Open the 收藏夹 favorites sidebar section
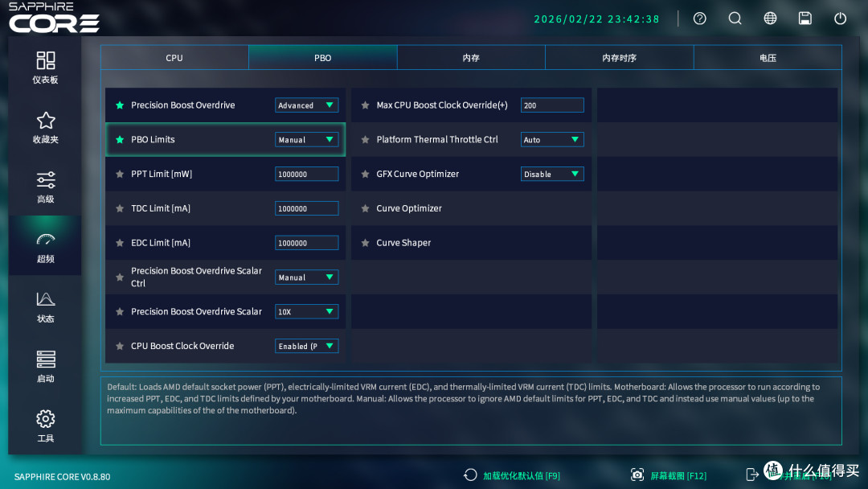This screenshot has height=489, width=868. point(45,127)
